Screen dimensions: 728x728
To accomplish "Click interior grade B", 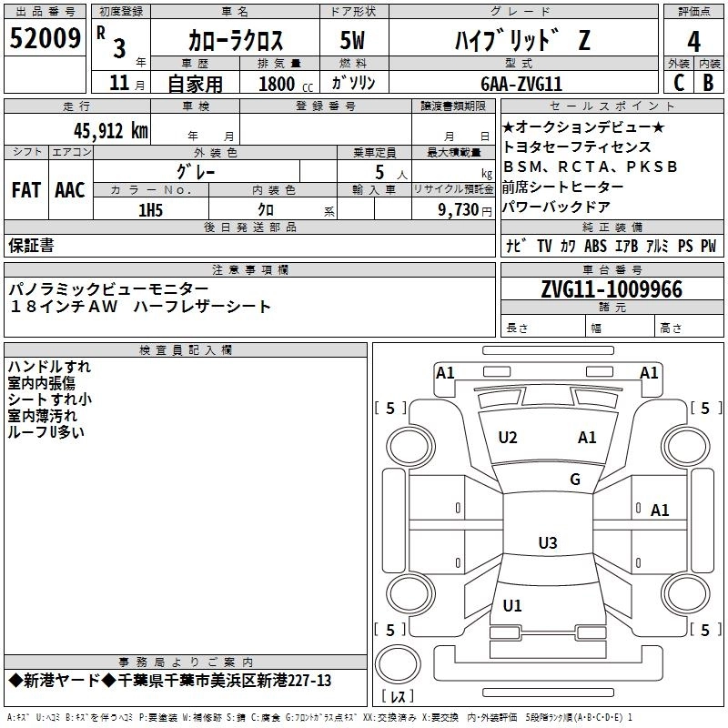I will pos(708,83).
